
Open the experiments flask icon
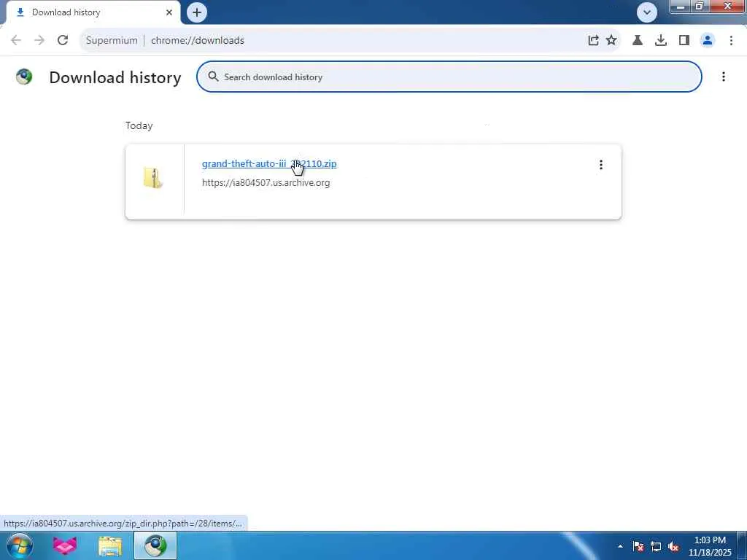[x=638, y=41]
